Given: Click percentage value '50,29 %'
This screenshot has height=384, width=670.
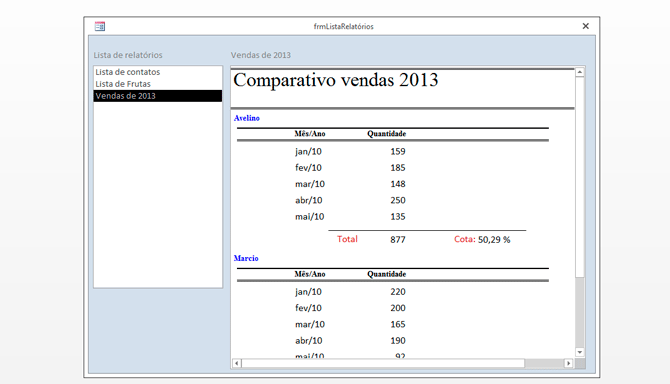Looking at the screenshot, I should tap(494, 240).
